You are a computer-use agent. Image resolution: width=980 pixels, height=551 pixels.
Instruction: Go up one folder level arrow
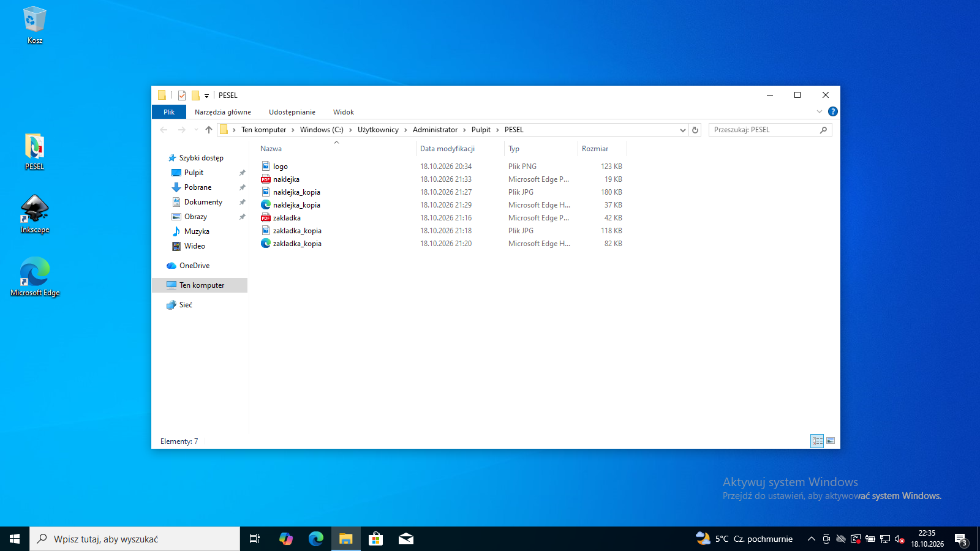pyautogui.click(x=209, y=130)
